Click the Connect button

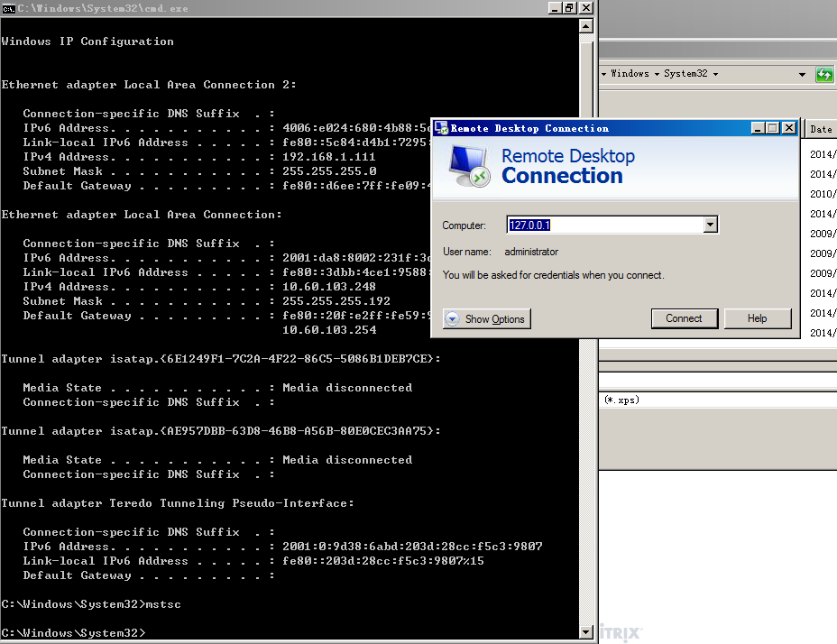pos(685,318)
